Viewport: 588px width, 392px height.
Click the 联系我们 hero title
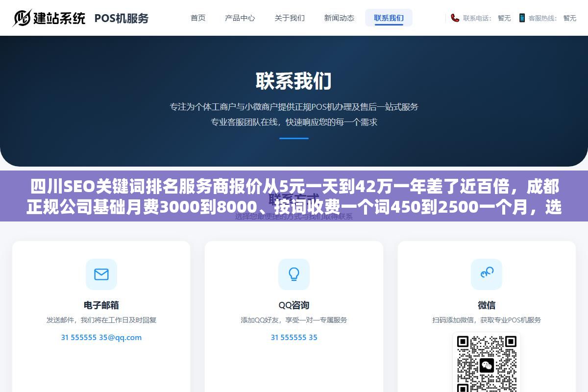click(294, 81)
